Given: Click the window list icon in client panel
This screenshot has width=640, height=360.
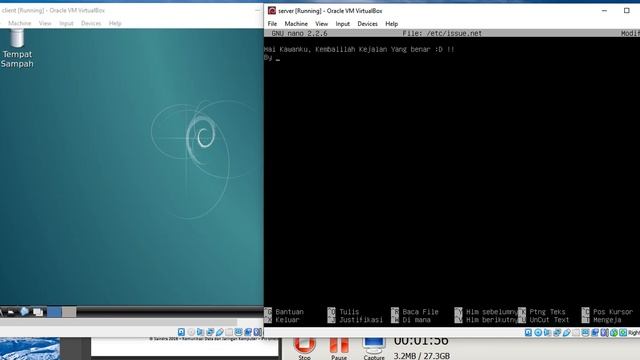Looking at the screenshot, I should click(x=38, y=312).
